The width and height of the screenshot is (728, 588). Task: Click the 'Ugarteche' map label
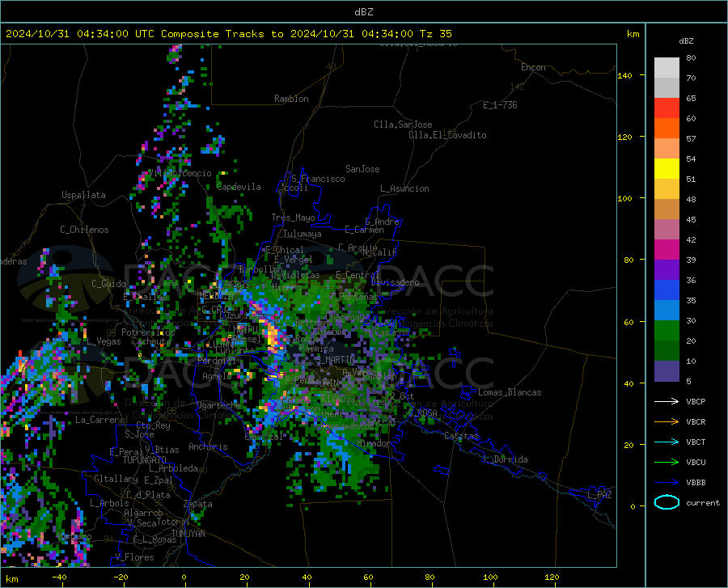click(218, 405)
